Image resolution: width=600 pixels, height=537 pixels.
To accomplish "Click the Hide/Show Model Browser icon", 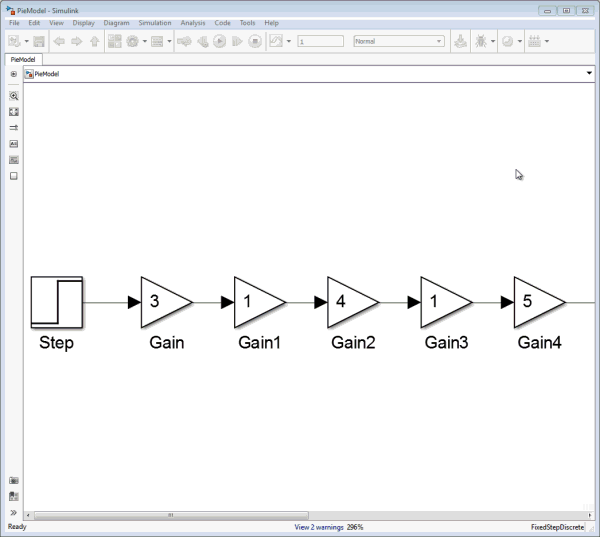I will 14,74.
